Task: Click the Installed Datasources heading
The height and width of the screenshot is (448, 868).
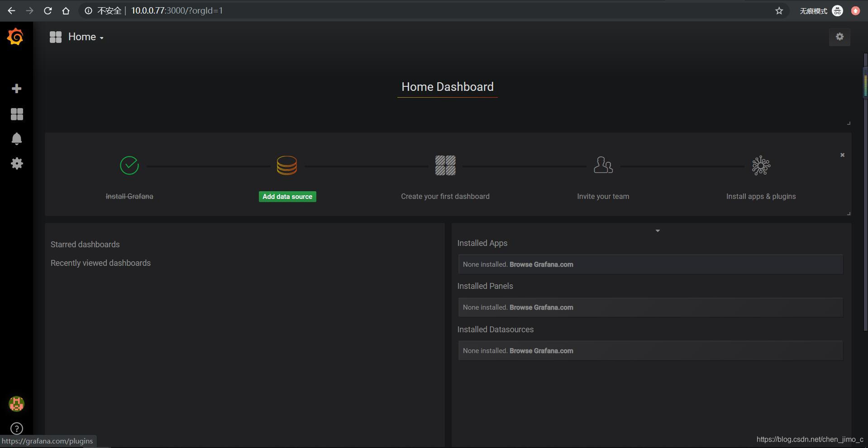Action: pos(496,330)
